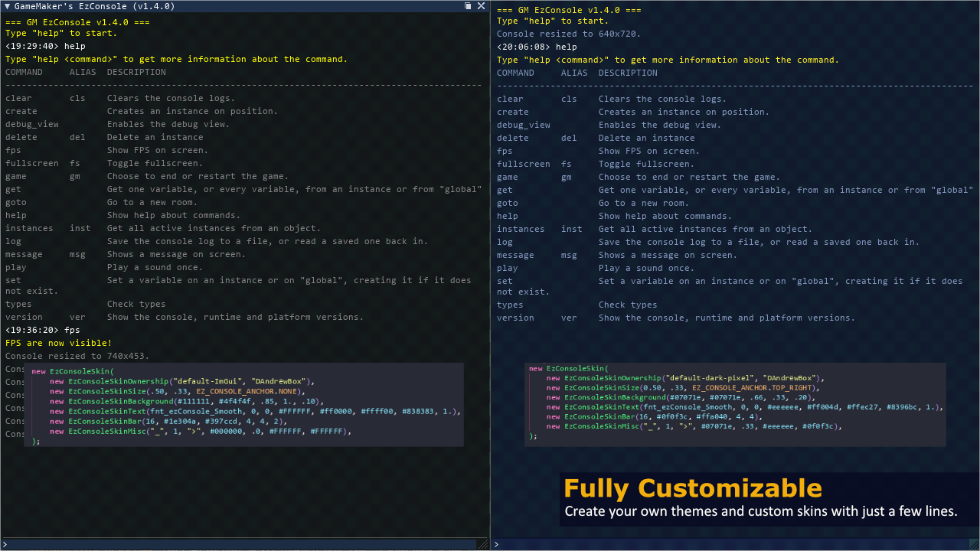
Task: Select 'goto' command row in left console
Action: pyautogui.click(x=101, y=202)
